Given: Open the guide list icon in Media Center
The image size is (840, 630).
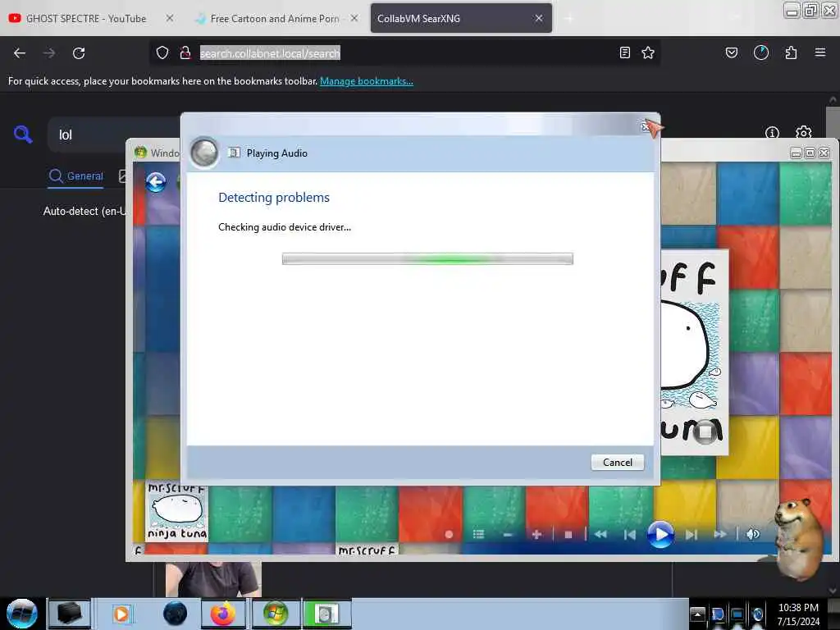Looking at the screenshot, I should click(x=478, y=534).
